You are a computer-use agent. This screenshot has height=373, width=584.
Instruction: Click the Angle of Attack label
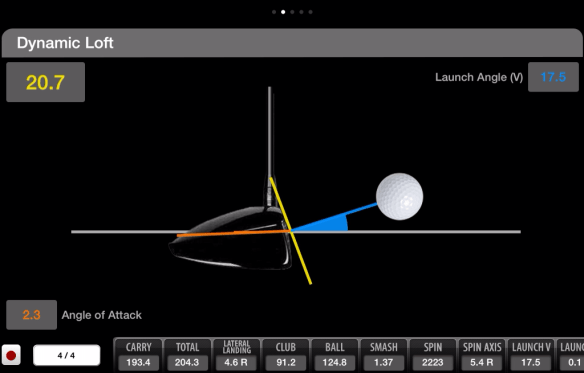[101, 315]
